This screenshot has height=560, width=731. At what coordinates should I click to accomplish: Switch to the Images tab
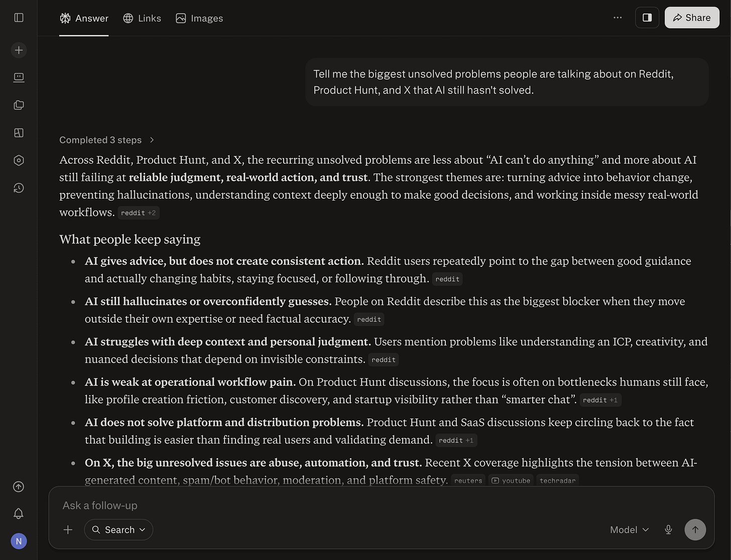[199, 18]
